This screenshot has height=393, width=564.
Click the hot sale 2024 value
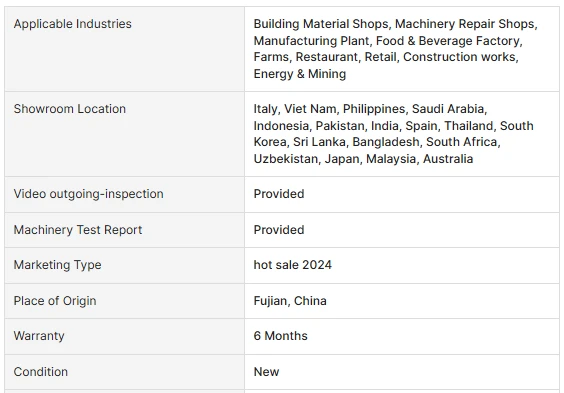[292, 265]
